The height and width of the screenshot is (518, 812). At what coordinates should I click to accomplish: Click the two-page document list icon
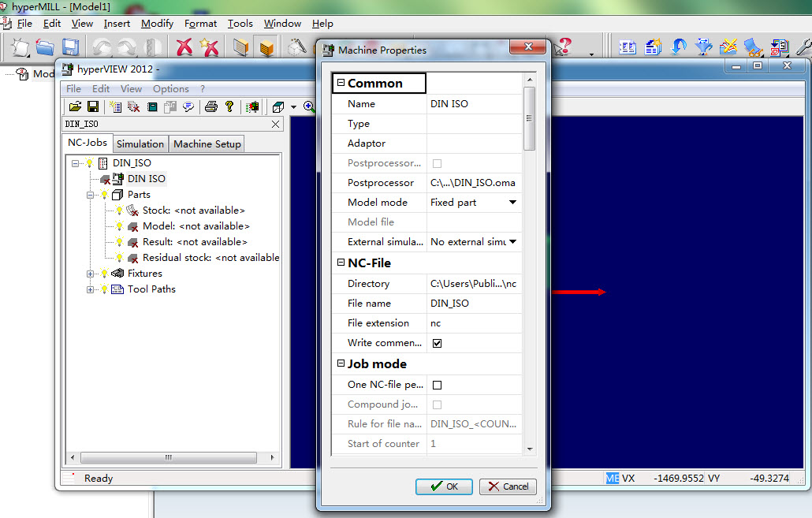point(628,47)
